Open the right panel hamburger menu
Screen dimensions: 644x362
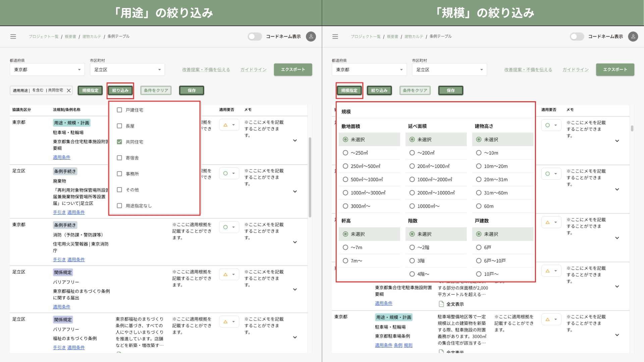[x=335, y=37]
